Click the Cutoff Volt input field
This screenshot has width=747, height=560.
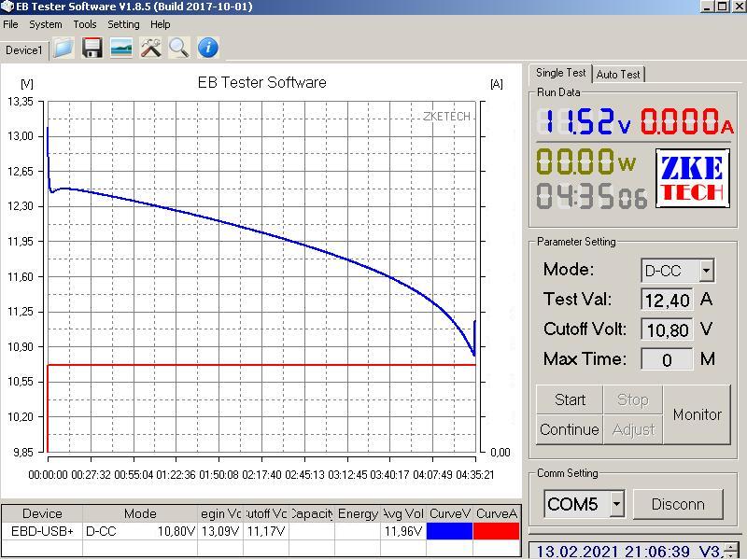point(667,329)
